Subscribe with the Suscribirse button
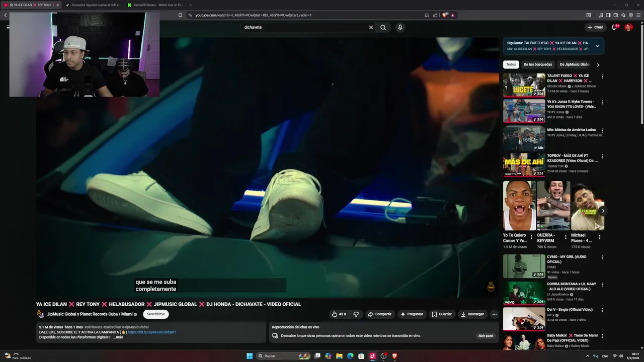 pos(156,314)
